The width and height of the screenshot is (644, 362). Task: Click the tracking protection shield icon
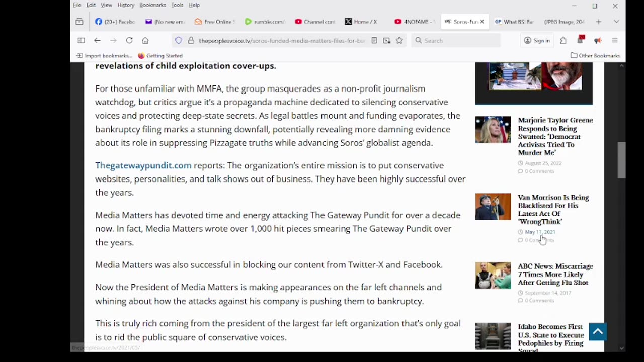tap(179, 40)
